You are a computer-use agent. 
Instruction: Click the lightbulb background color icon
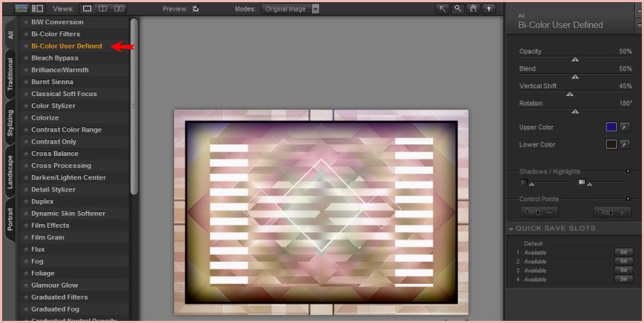point(489,9)
